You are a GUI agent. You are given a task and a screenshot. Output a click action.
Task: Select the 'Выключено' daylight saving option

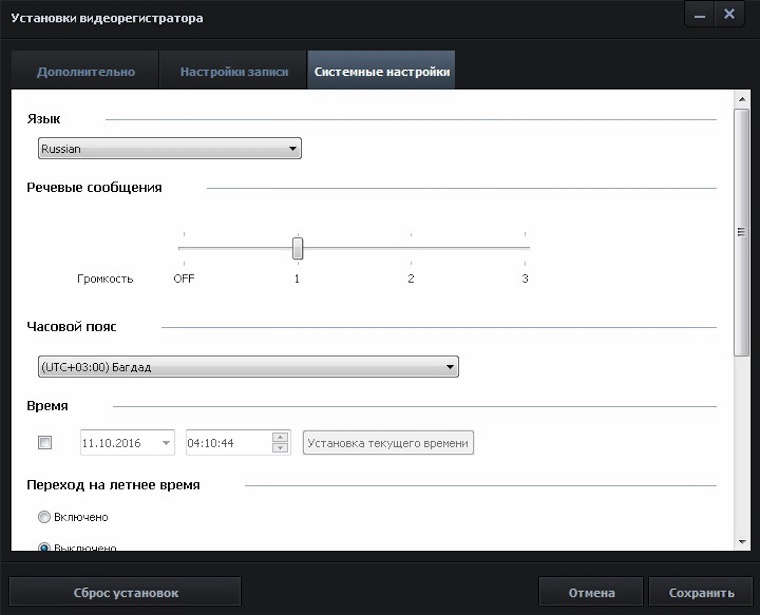coord(44,547)
